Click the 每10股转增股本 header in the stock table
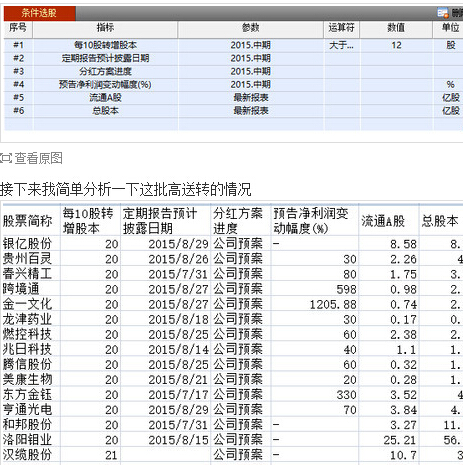Viewport: 463px width, 465px height. tap(88, 221)
